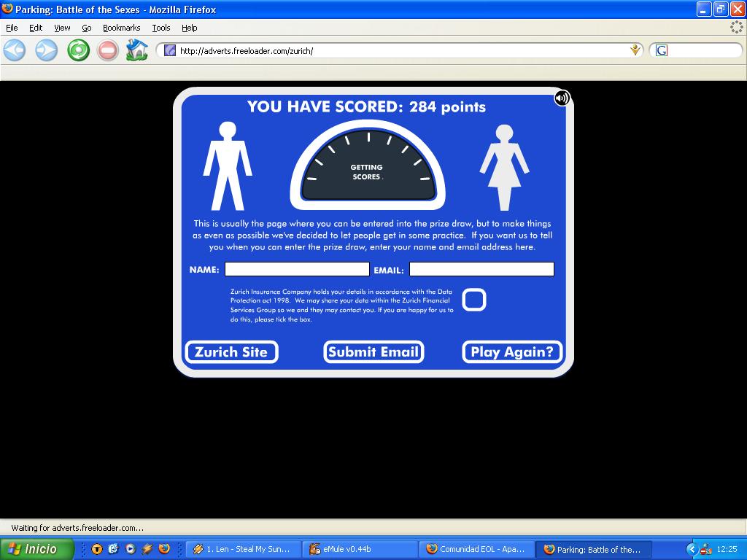Click the Parking: Battle of the taskbar item
The height and width of the screenshot is (560, 747).
click(594, 549)
